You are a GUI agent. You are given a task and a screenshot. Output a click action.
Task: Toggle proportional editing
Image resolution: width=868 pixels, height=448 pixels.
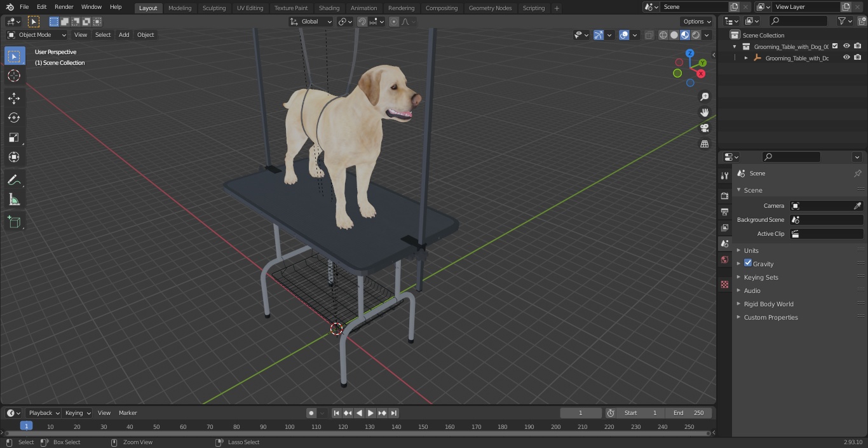tap(394, 22)
